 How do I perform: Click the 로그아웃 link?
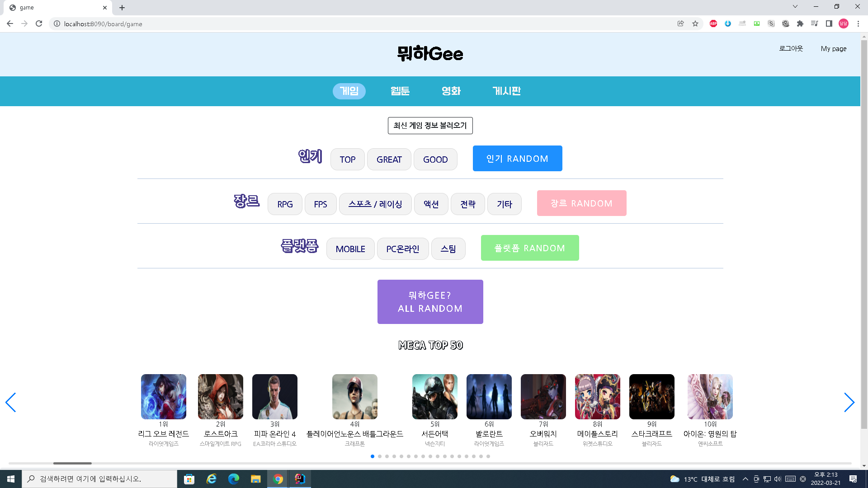791,48
